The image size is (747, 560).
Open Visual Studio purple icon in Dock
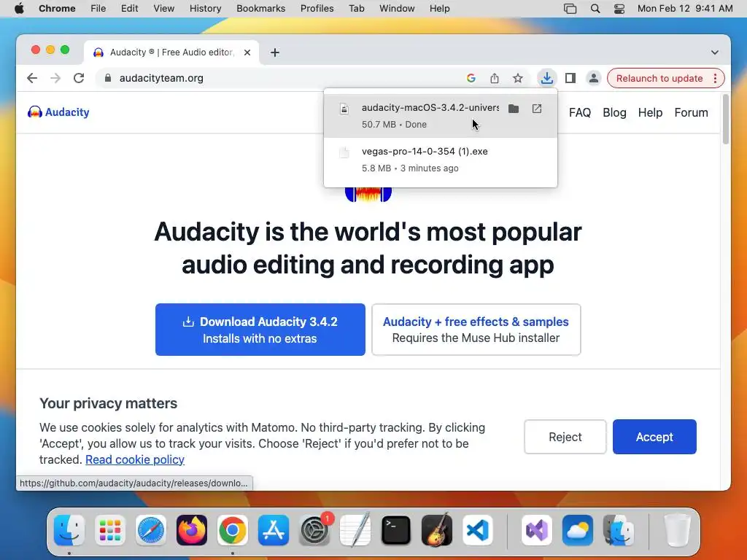coord(537,530)
